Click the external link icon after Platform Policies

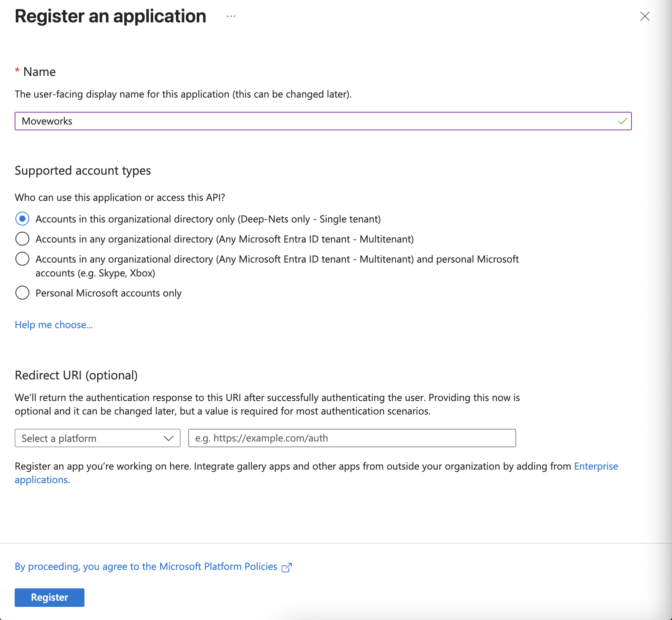click(x=287, y=568)
